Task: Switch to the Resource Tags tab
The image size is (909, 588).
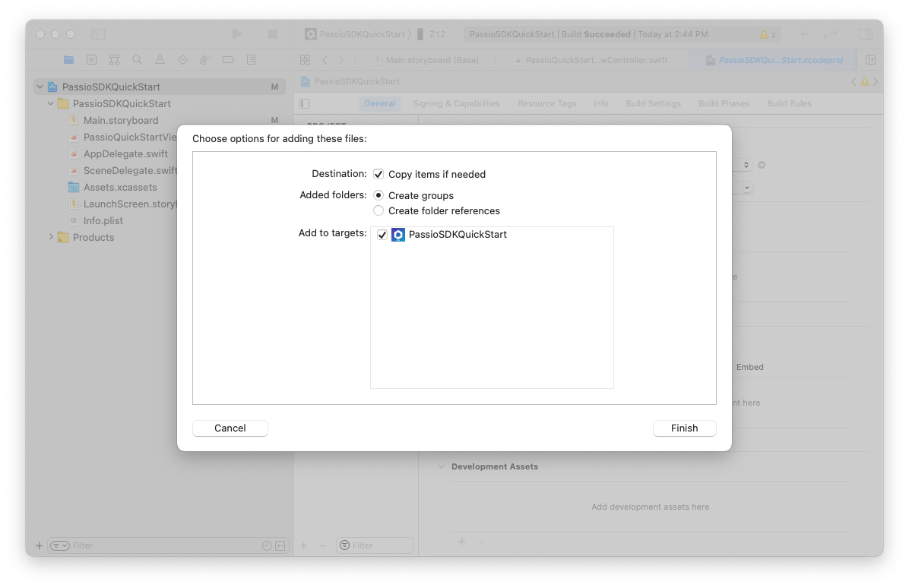Action: click(546, 103)
